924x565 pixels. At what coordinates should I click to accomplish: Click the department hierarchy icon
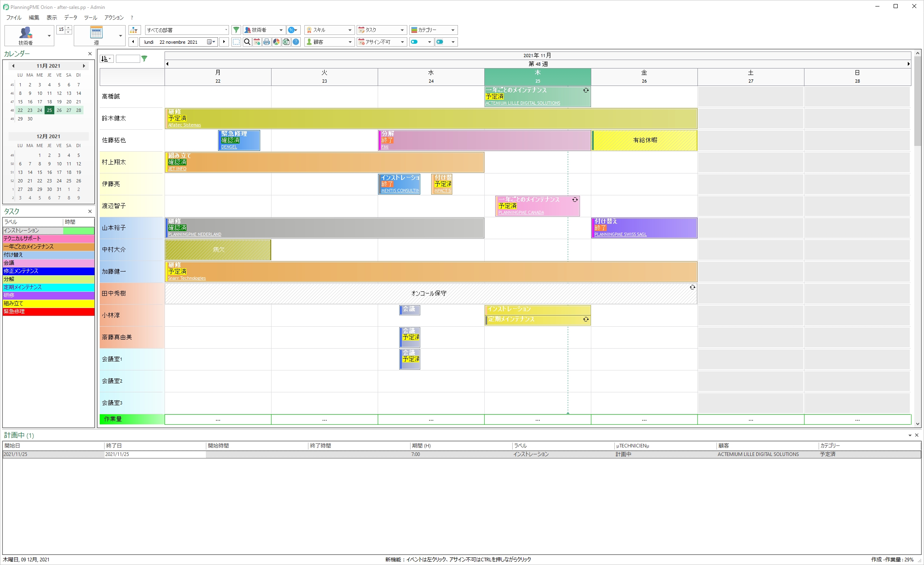pyautogui.click(x=134, y=30)
